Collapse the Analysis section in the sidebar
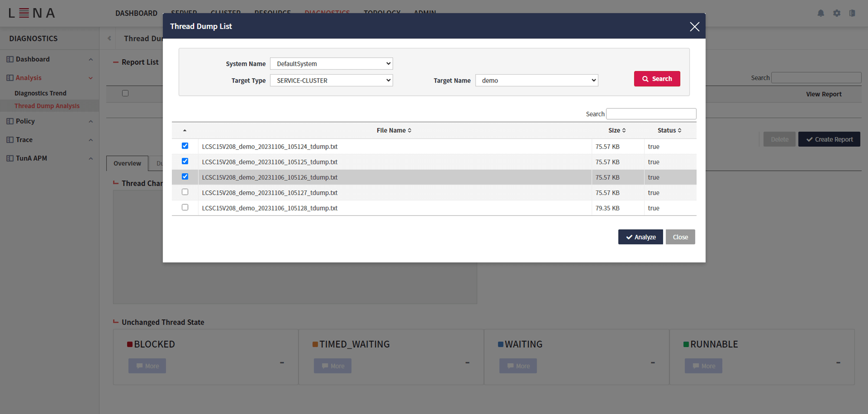Image resolution: width=868 pixels, height=414 pixels. point(91,78)
